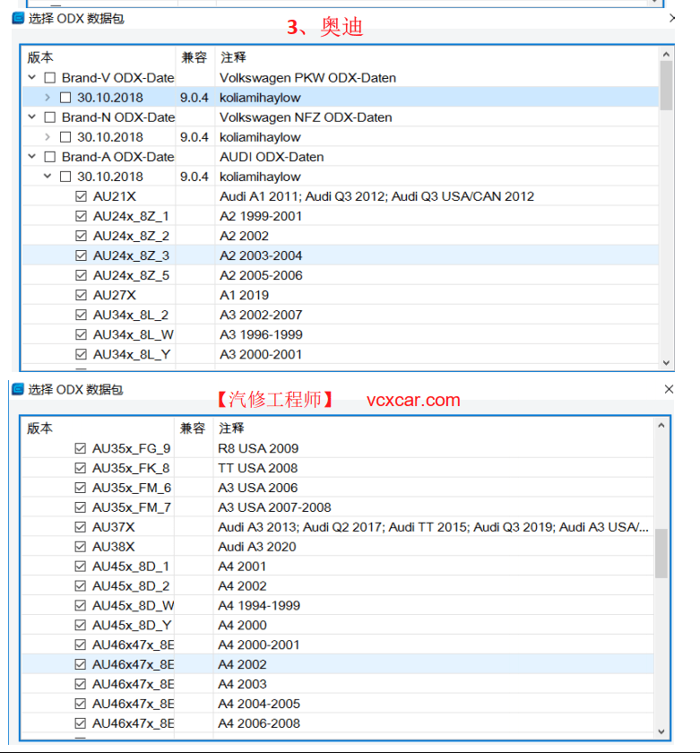700x753 pixels.
Task: Uncheck the AU35x_FG_9 checkbox
Action: pyautogui.click(x=80, y=448)
